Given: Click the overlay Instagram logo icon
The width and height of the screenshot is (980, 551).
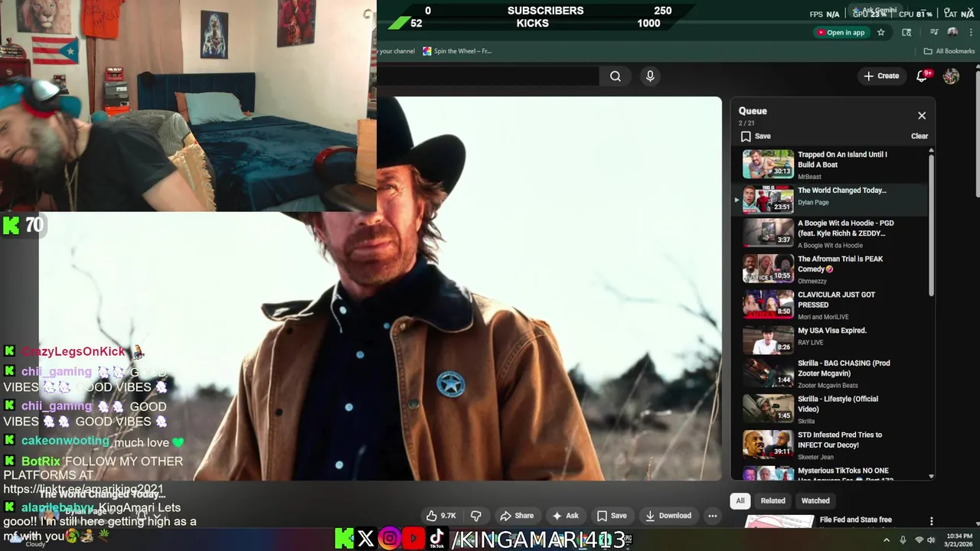Looking at the screenshot, I should pos(390,539).
